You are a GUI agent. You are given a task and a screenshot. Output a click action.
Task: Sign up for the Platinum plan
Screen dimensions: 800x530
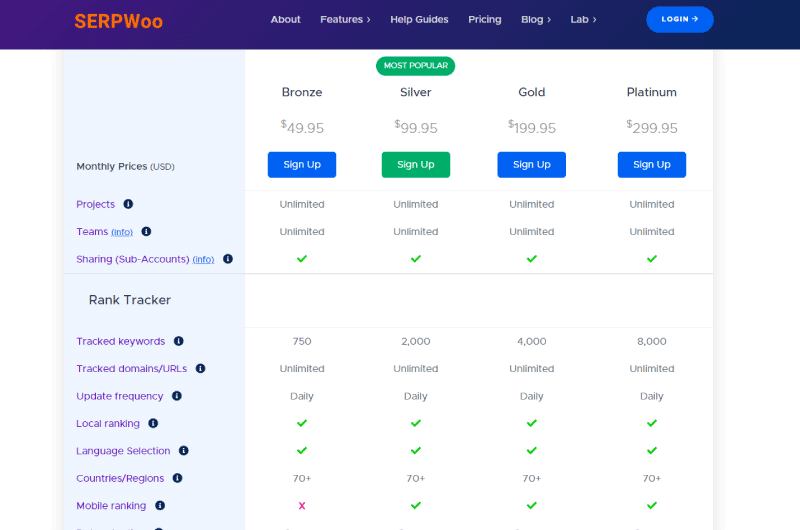tap(652, 165)
